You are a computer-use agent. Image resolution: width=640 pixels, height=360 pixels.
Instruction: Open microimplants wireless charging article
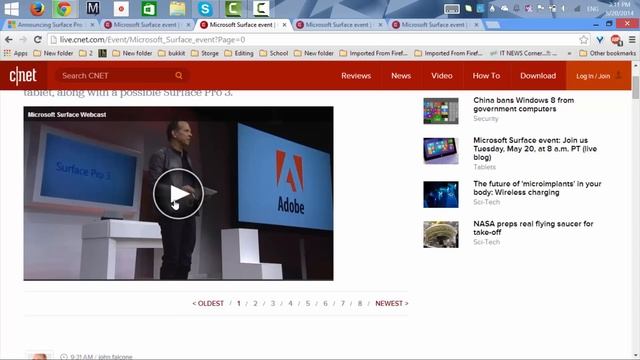click(x=537, y=188)
